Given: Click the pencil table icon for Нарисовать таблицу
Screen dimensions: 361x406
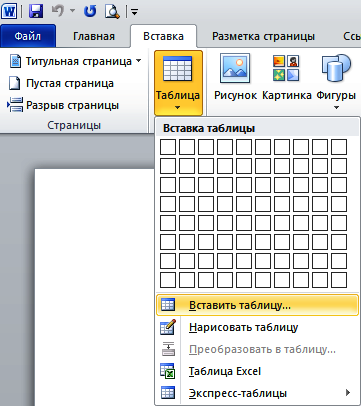Looking at the screenshot, I should tap(168, 327).
